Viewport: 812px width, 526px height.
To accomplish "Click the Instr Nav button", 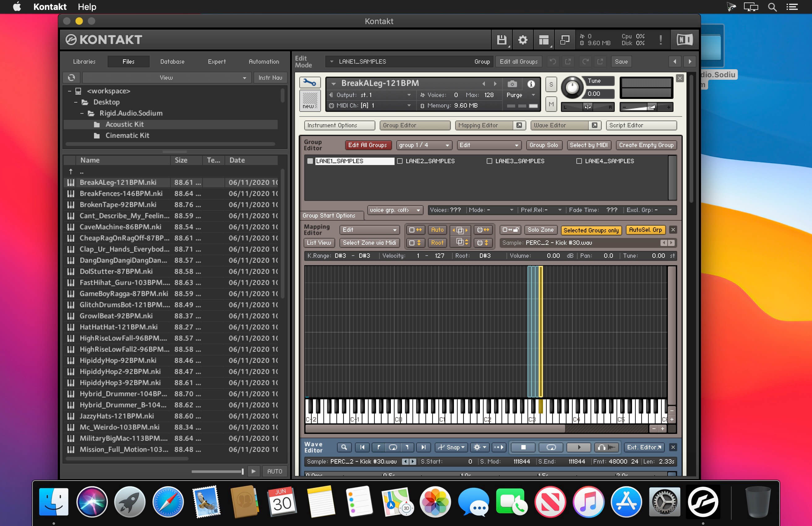I will pos(270,78).
